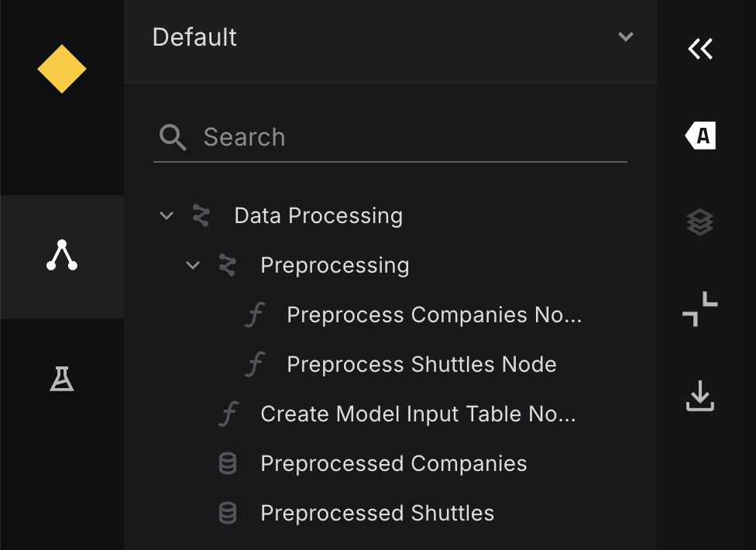756x550 pixels.
Task: Select the Preprocessed Shuttles dataset entry
Action: (376, 513)
